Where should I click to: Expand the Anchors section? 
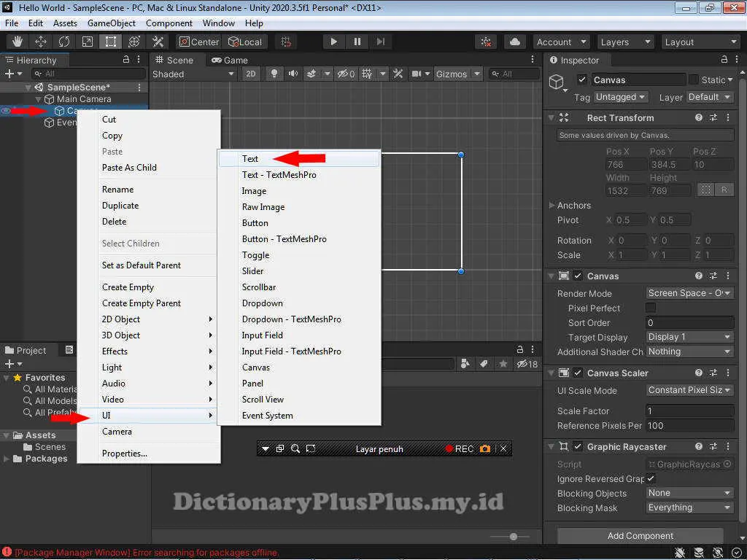(551, 205)
